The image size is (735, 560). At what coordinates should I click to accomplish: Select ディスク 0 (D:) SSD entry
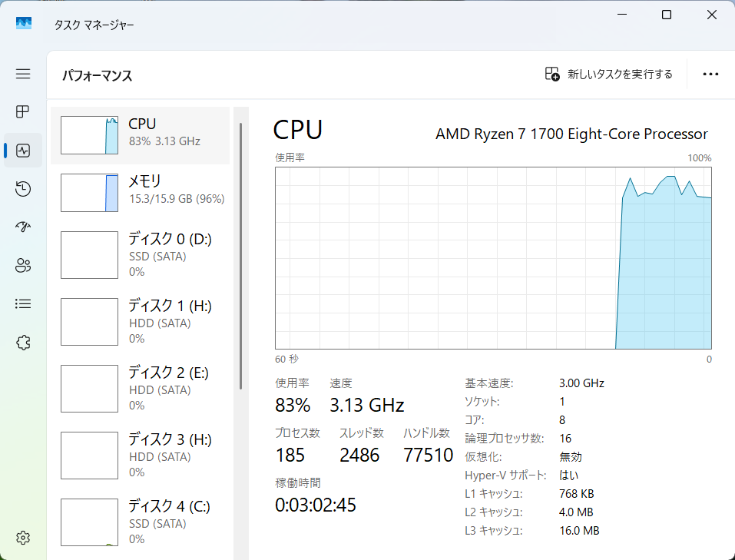(x=141, y=255)
